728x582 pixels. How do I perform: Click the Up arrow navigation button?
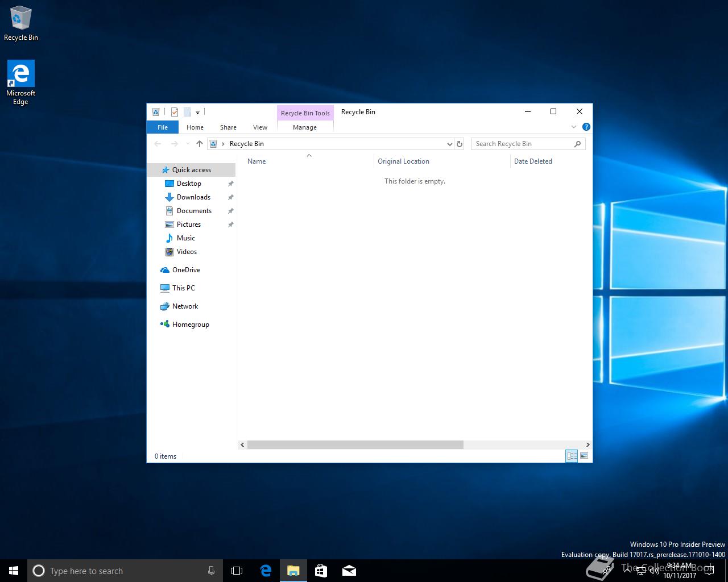click(x=199, y=144)
